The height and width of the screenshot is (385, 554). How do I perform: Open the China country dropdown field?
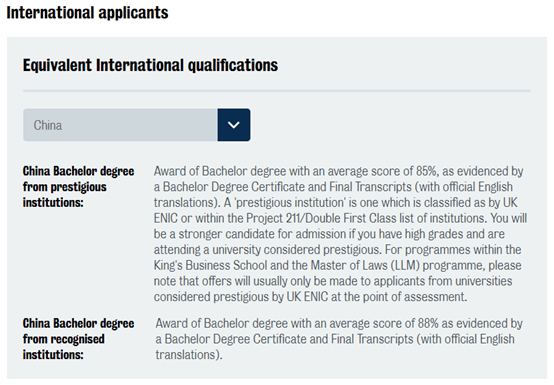pos(137,125)
